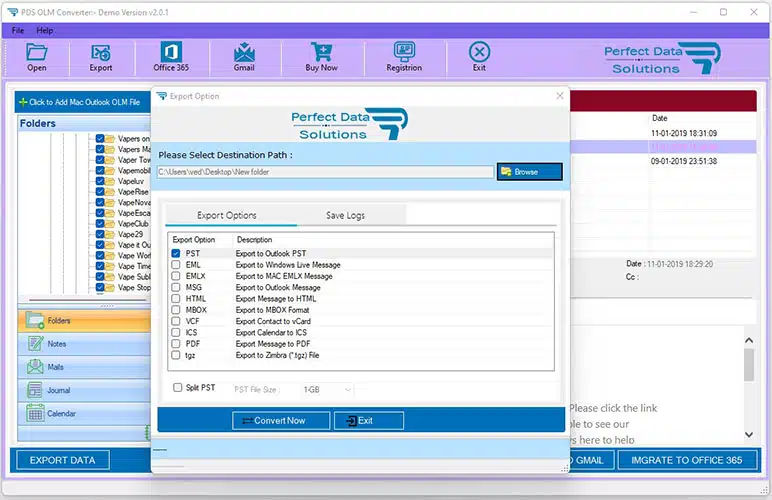Check the PST export option

176,253
